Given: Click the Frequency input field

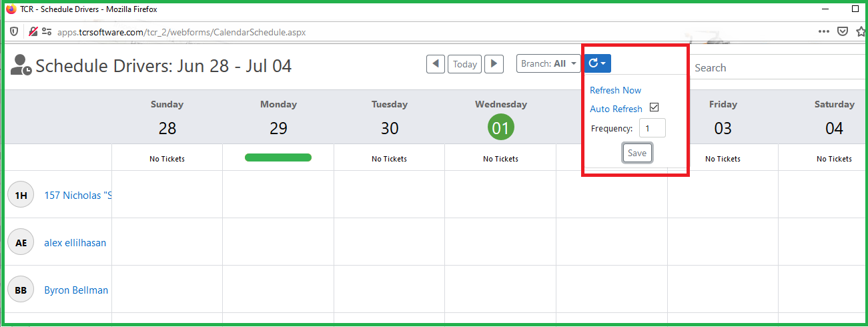Looking at the screenshot, I should (652, 129).
